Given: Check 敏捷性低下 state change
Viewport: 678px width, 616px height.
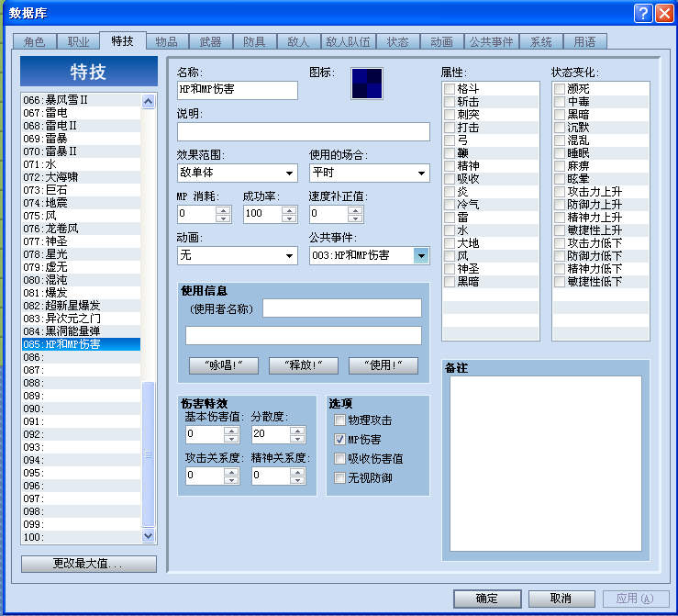Looking at the screenshot, I should coord(560,282).
